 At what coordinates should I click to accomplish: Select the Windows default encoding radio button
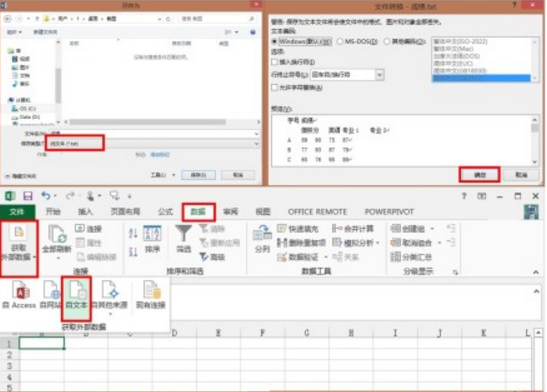point(274,42)
